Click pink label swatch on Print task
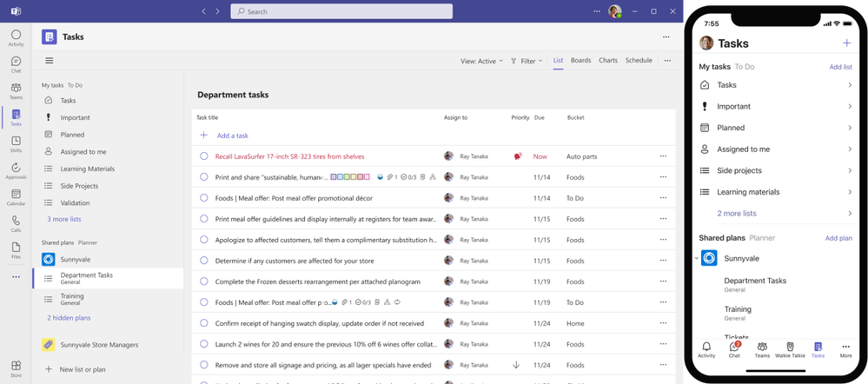The height and width of the screenshot is (384, 868). [x=367, y=177]
